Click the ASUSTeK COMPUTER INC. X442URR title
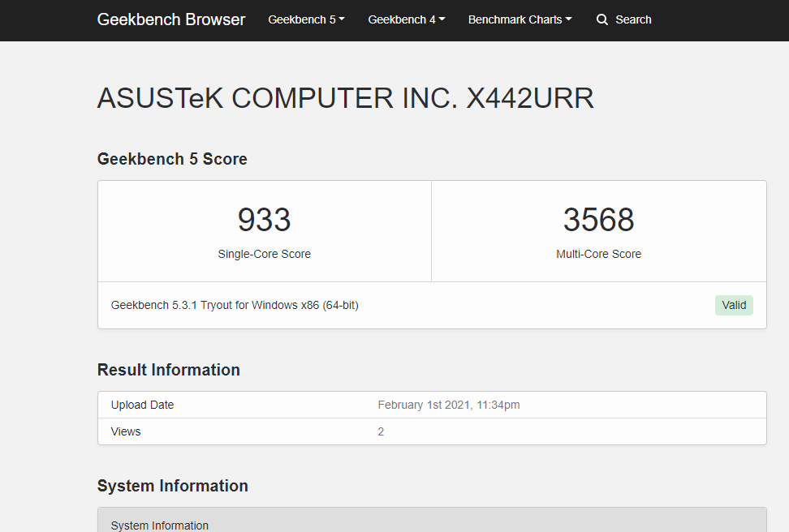The width and height of the screenshot is (789, 532). 345,98
